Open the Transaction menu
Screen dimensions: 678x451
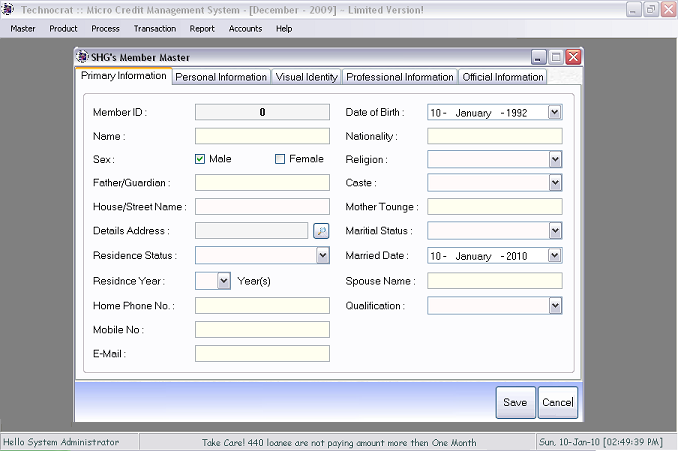[x=155, y=29]
